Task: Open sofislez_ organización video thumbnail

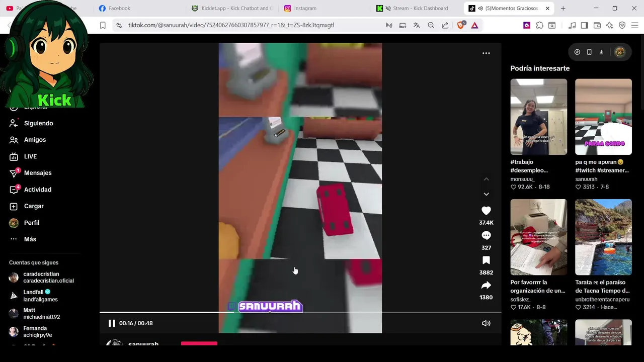Action: (x=538, y=237)
